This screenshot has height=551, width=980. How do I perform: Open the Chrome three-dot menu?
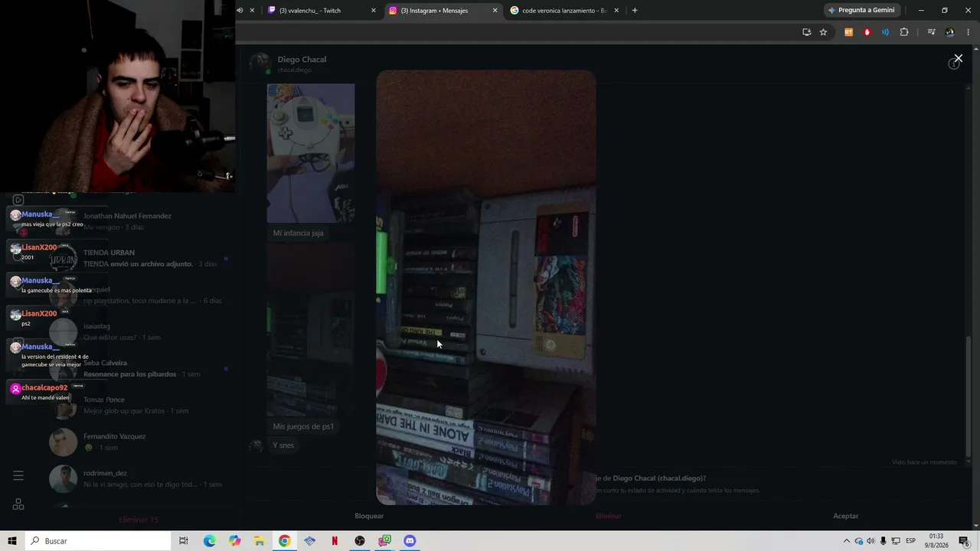coord(969,32)
